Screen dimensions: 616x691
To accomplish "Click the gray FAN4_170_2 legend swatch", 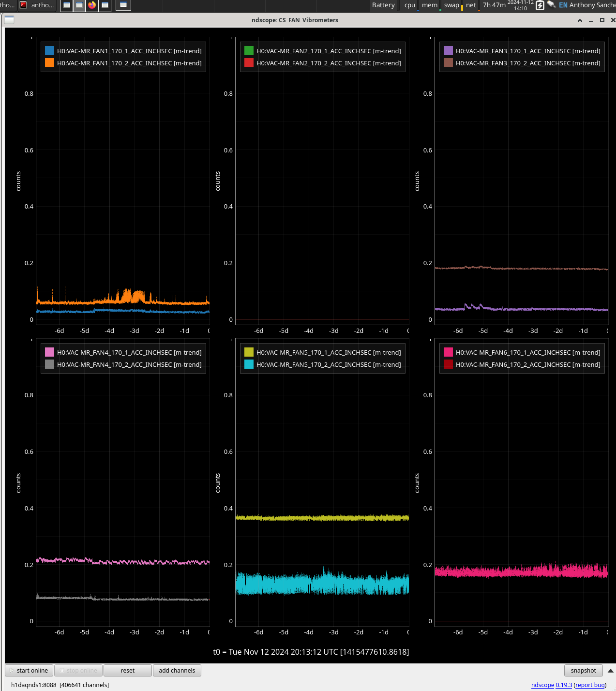I will 49,364.
